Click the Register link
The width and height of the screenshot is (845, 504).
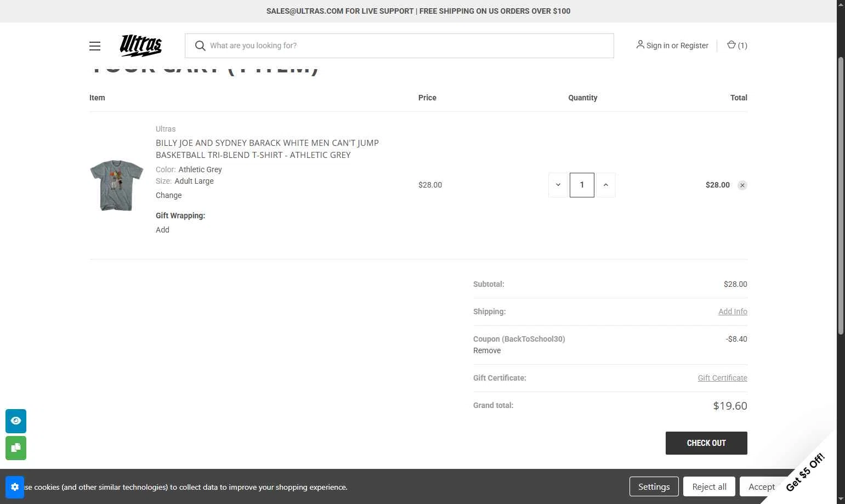[694, 46]
